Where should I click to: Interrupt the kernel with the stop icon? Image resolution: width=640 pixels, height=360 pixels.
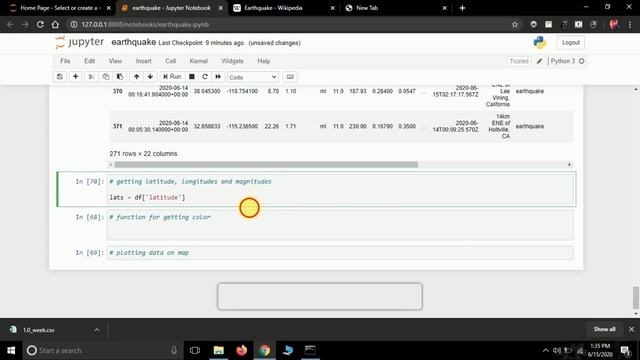coord(191,77)
